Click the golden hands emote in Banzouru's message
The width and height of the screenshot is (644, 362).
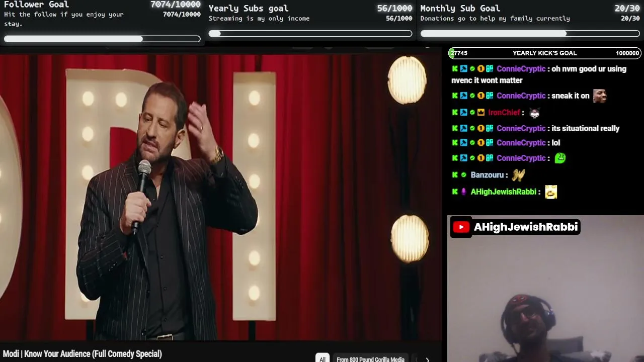[x=518, y=175]
